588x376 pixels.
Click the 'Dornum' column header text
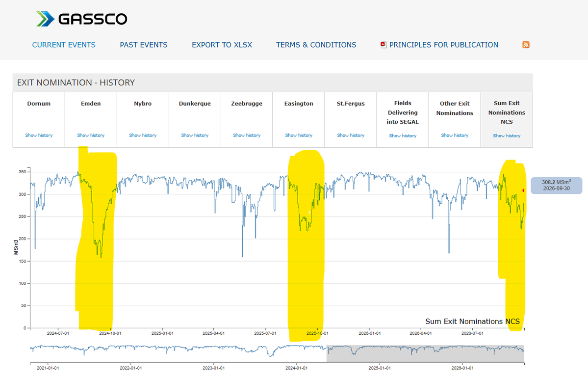(x=39, y=104)
